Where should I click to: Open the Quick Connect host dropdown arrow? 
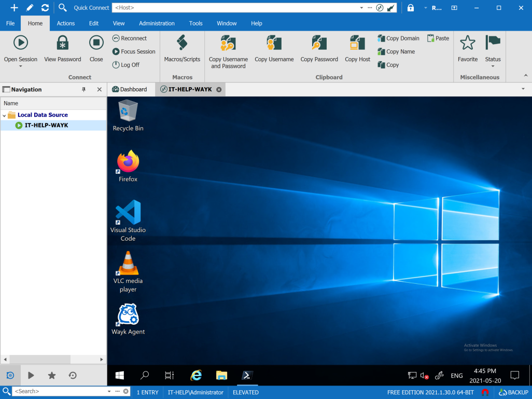click(x=361, y=8)
